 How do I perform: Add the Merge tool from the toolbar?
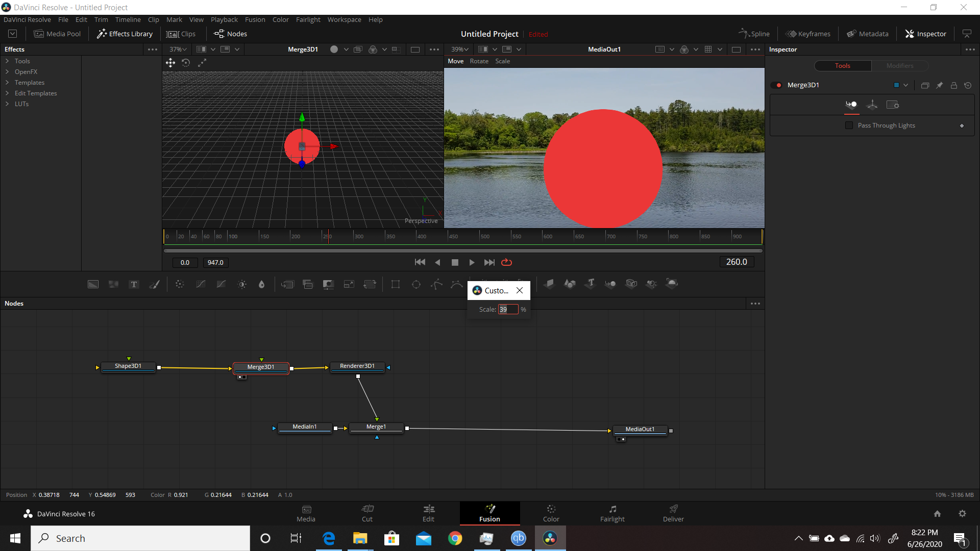coord(287,284)
